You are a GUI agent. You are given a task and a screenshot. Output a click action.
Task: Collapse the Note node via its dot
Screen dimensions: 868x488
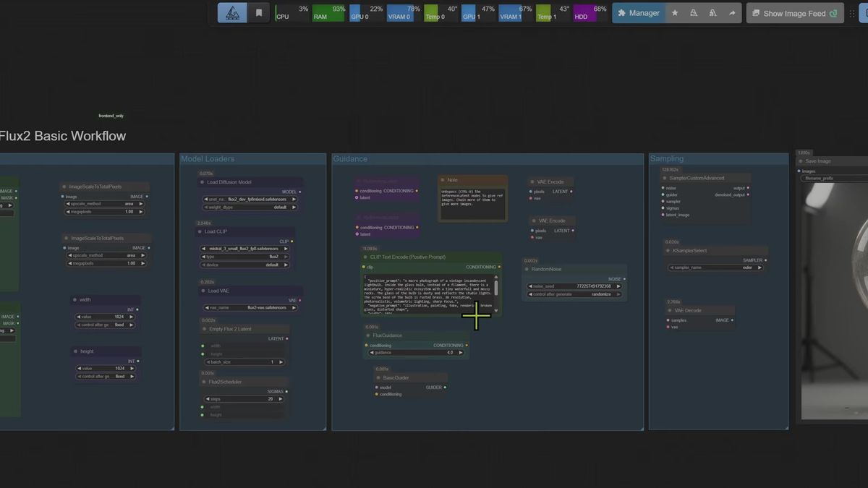(443, 180)
